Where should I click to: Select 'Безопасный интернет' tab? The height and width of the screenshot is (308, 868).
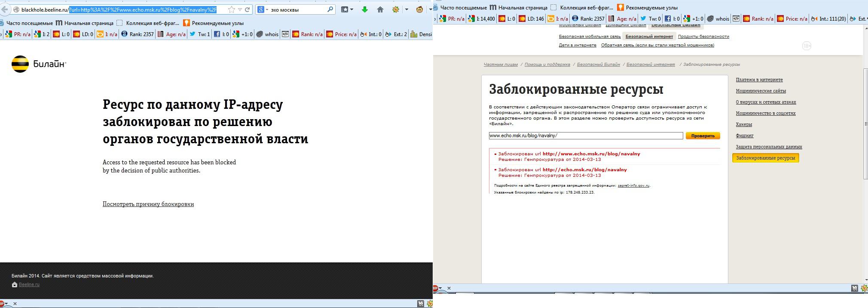(649, 37)
